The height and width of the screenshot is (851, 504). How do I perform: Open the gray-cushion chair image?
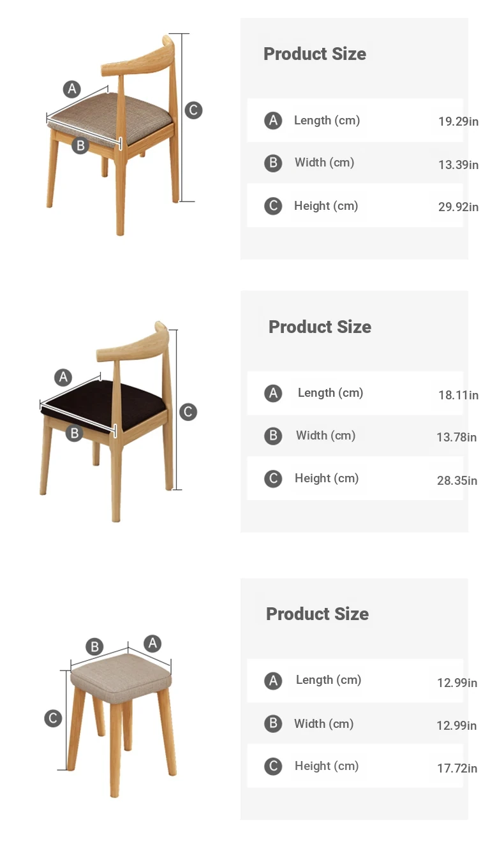click(x=115, y=135)
